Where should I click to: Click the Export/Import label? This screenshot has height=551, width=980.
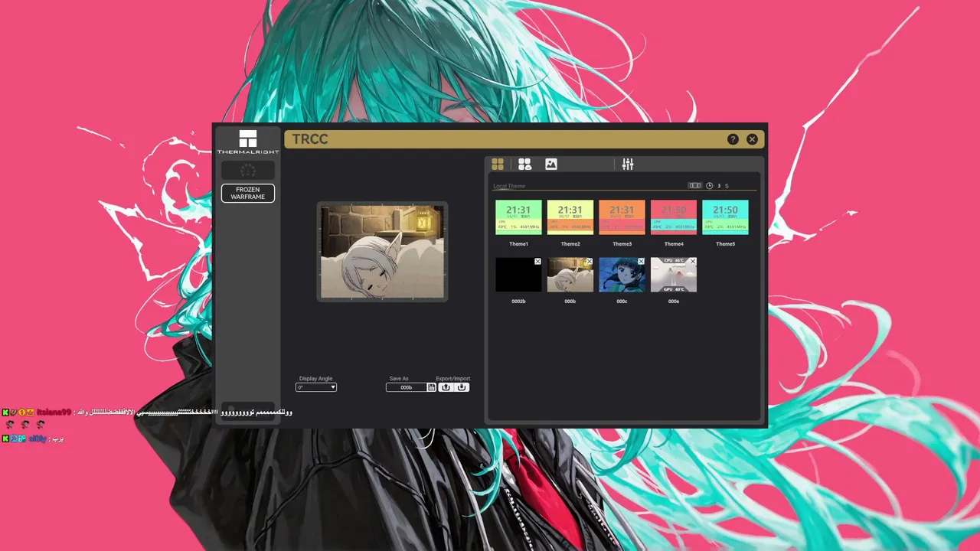pyautogui.click(x=453, y=379)
